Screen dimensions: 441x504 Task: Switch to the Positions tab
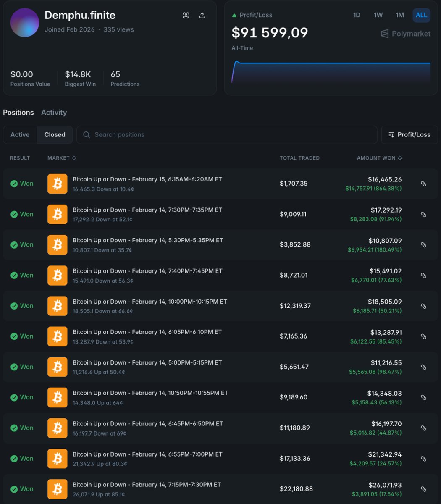pyautogui.click(x=18, y=113)
